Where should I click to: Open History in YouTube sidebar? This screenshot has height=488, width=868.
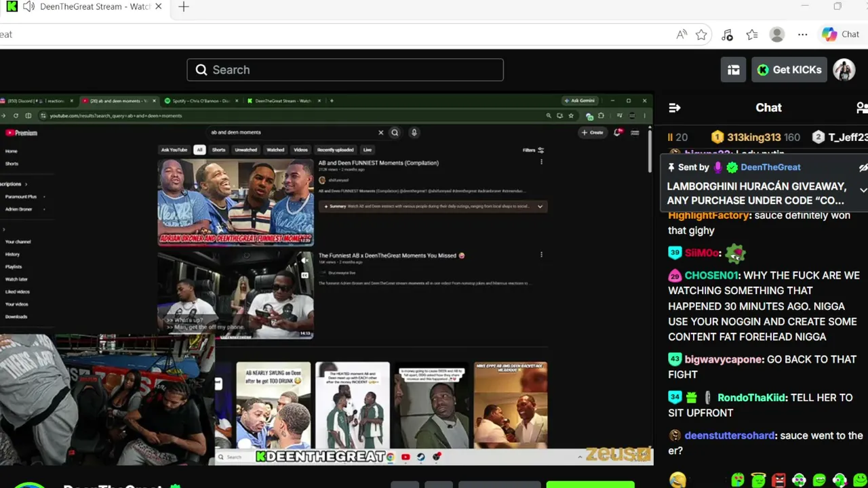click(x=13, y=254)
